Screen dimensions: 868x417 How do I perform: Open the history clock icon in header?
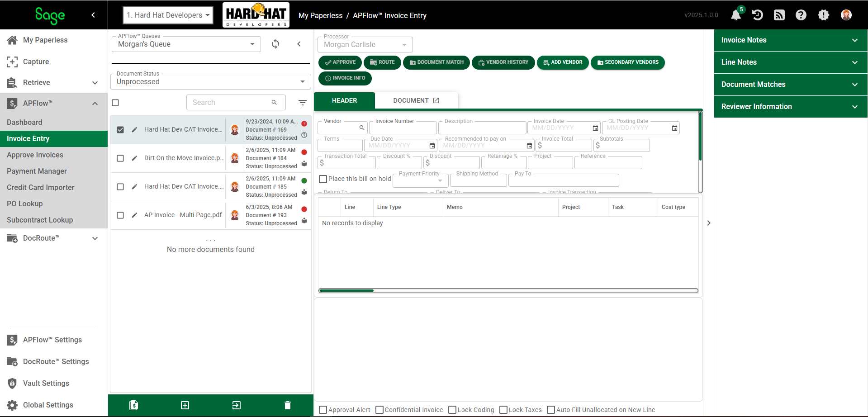point(758,15)
